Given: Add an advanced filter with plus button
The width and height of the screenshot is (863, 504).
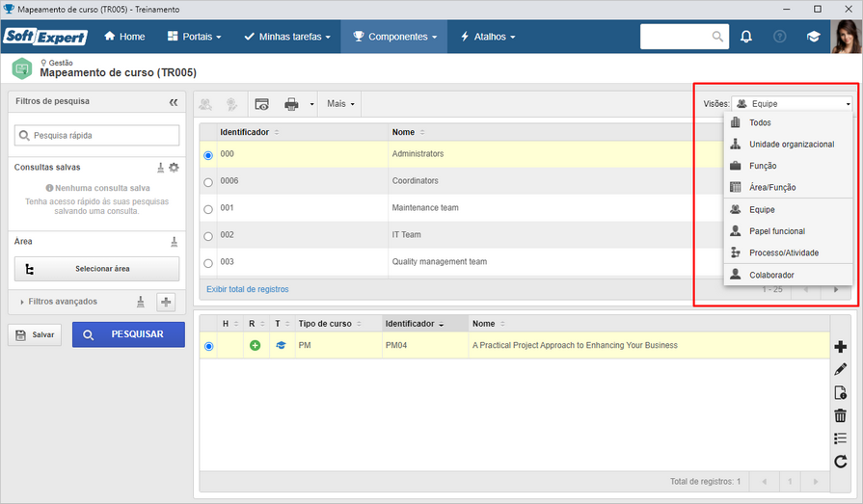Looking at the screenshot, I should point(166,302).
